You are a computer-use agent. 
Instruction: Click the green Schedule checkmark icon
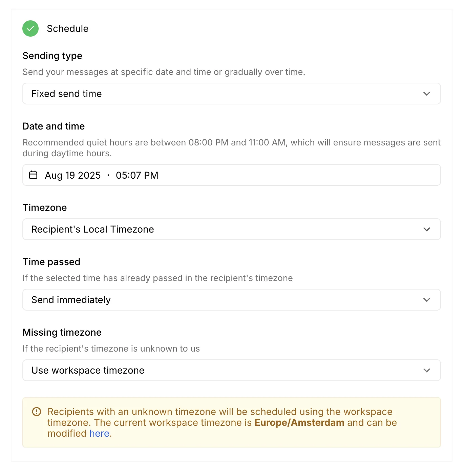point(30,28)
